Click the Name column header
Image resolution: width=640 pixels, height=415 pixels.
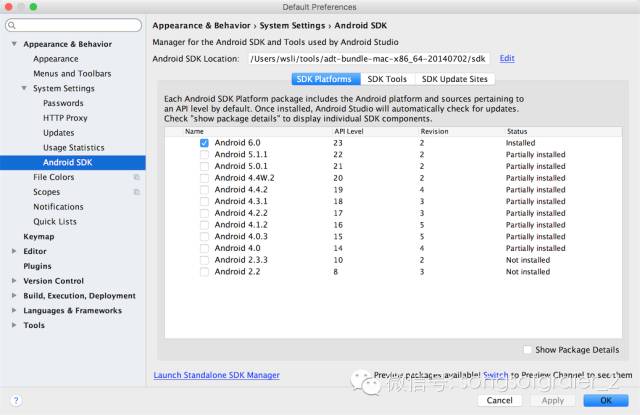[194, 131]
